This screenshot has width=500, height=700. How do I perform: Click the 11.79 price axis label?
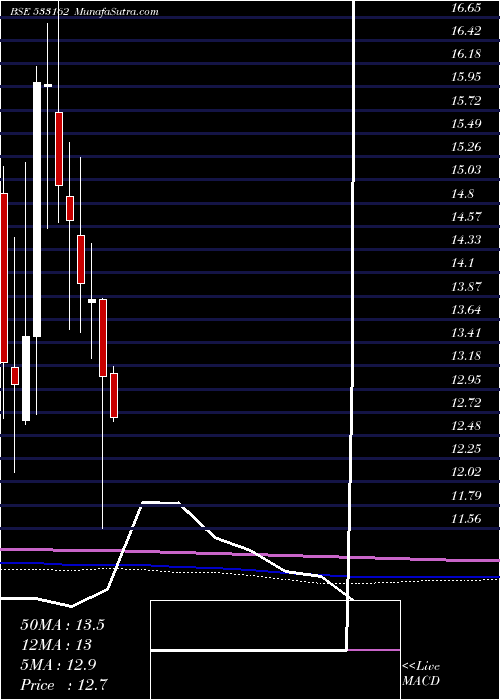coord(466,496)
